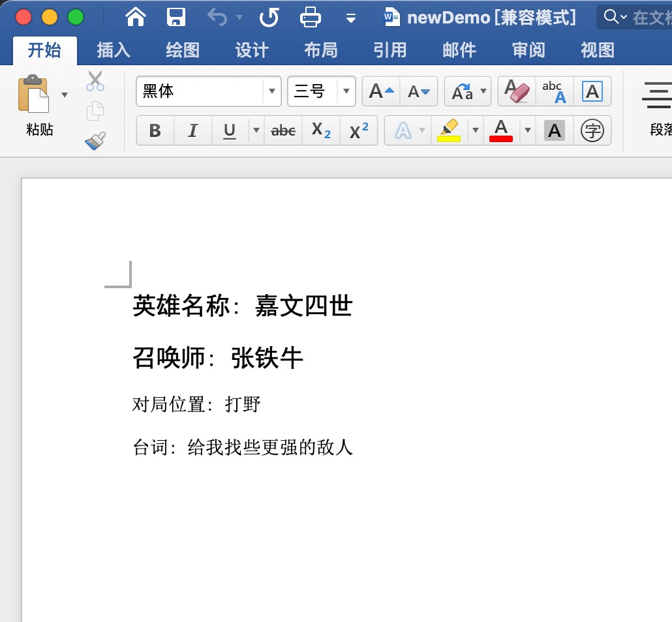Click the 黑体 font name field
This screenshot has height=622, width=672.
click(200, 91)
